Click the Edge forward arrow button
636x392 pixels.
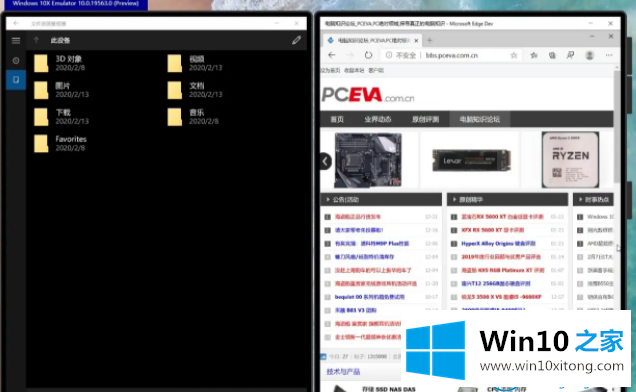coord(350,55)
